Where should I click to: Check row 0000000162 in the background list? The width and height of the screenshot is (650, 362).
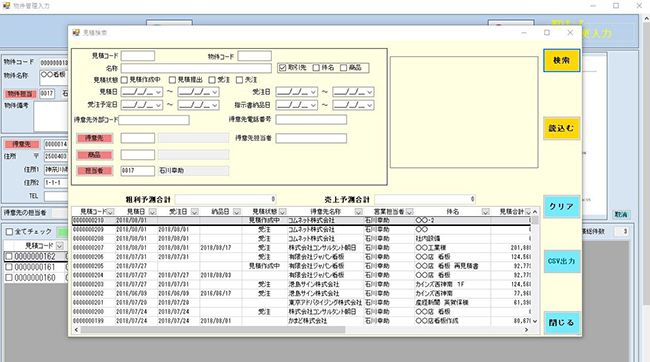point(9,256)
